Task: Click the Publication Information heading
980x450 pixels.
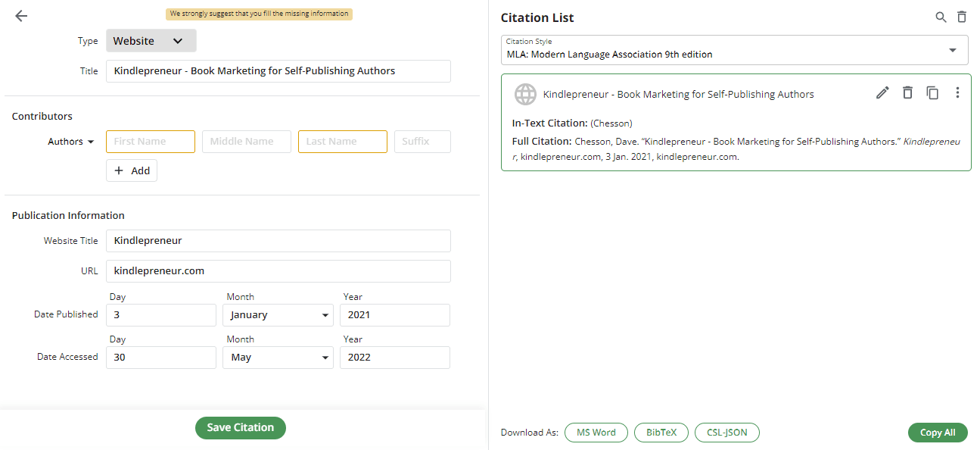Action: pos(68,216)
